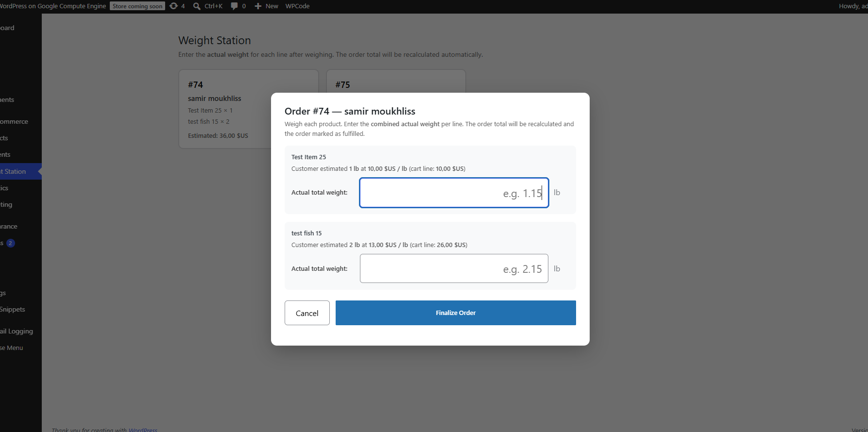Open the Snippets sidebar menu
Viewport: 868px width, 432px height.
13,310
